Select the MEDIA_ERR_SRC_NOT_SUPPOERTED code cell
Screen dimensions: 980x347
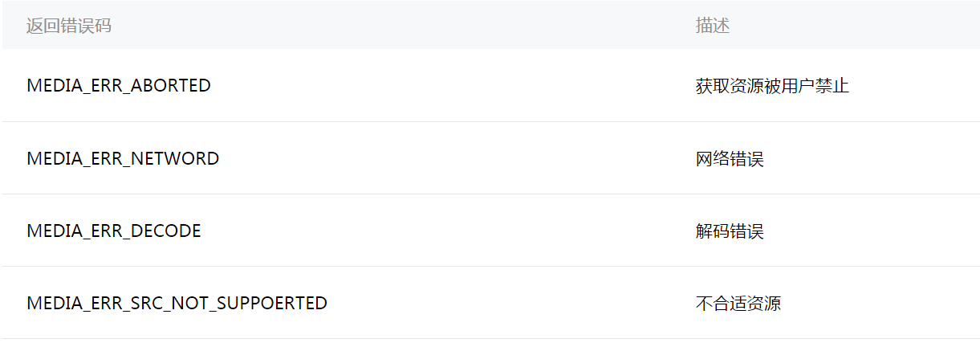[177, 304]
